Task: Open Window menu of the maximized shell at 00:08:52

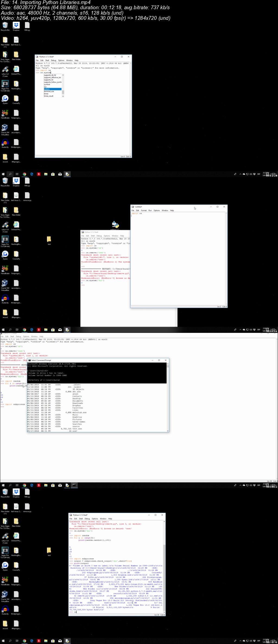Action: pyautogui.click(x=34, y=336)
